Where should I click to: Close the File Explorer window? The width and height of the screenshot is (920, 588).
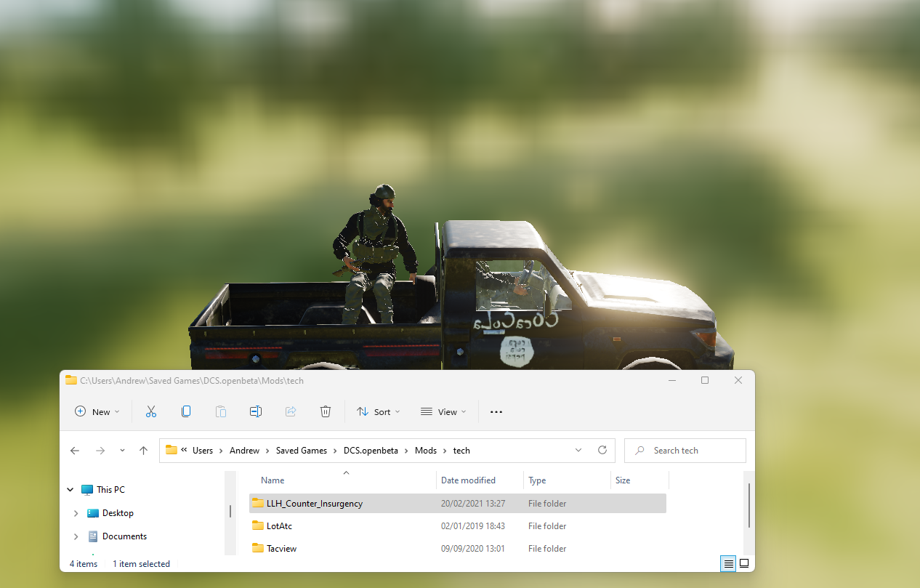[x=738, y=380]
